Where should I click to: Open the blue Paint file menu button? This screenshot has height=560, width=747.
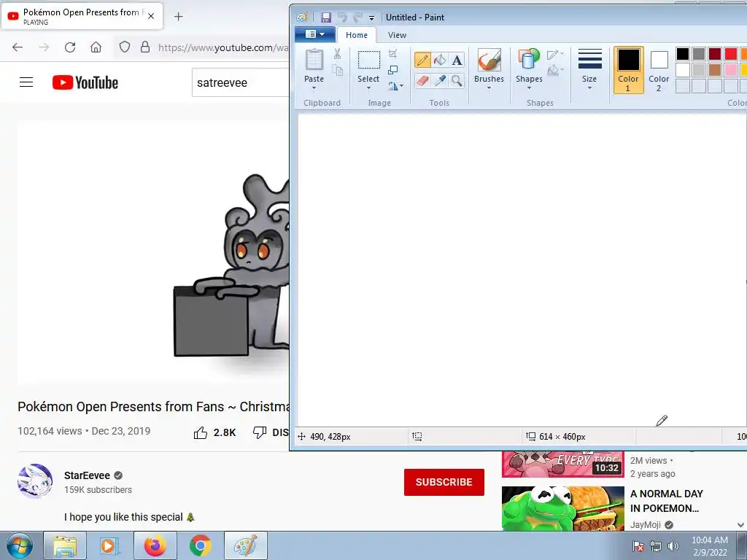tap(314, 34)
